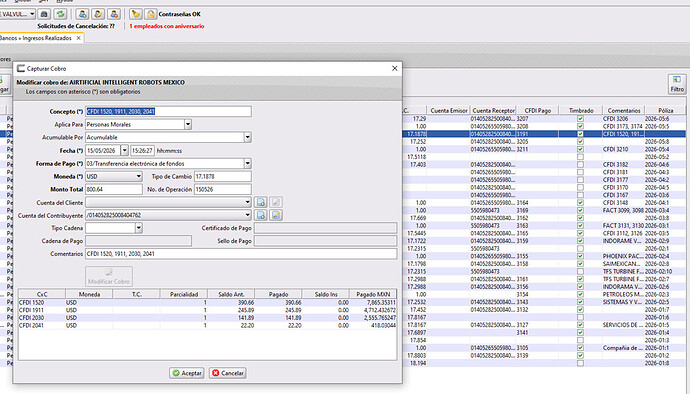Open the Tipo Cadena dropdown

pos(139,228)
